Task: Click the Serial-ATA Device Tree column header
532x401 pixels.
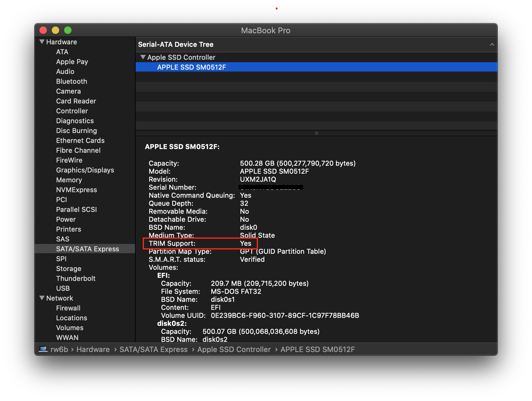Action: (x=316, y=44)
